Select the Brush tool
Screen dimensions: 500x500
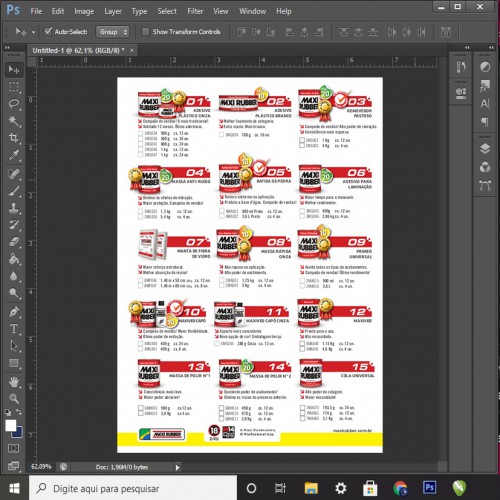pyautogui.click(x=14, y=191)
